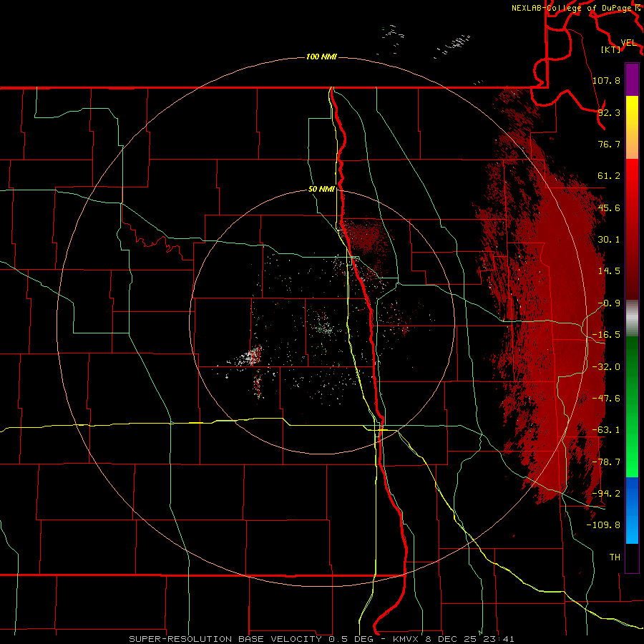Click the 100 NMI range ring label

click(x=321, y=57)
